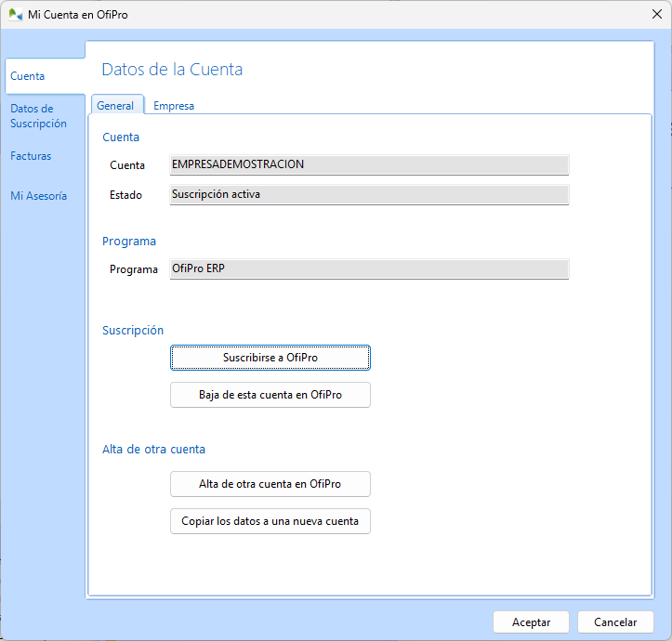Click the Cuenta field showing EMPRESADEMOSTRACION

pyautogui.click(x=368, y=165)
